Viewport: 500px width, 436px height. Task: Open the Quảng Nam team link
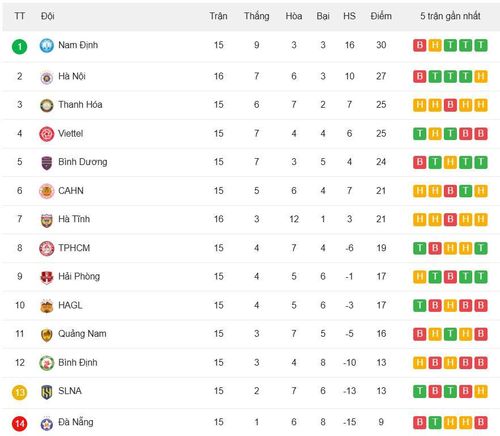[82, 334]
